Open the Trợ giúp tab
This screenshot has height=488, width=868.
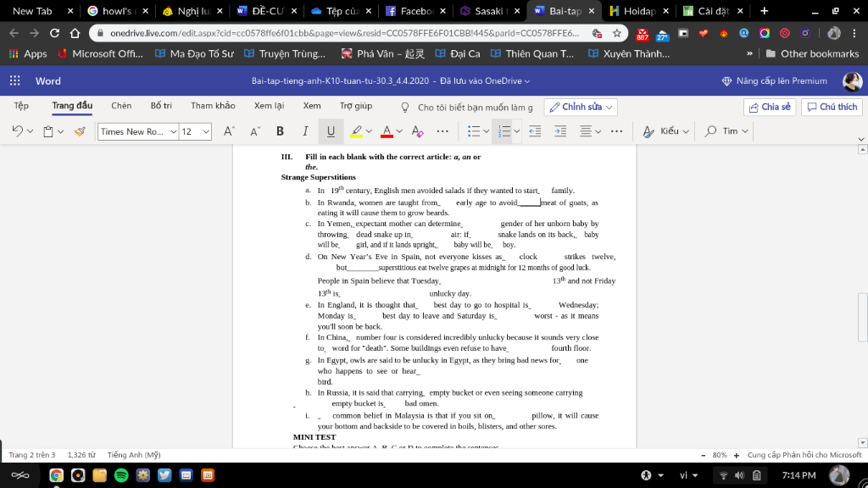click(x=356, y=106)
